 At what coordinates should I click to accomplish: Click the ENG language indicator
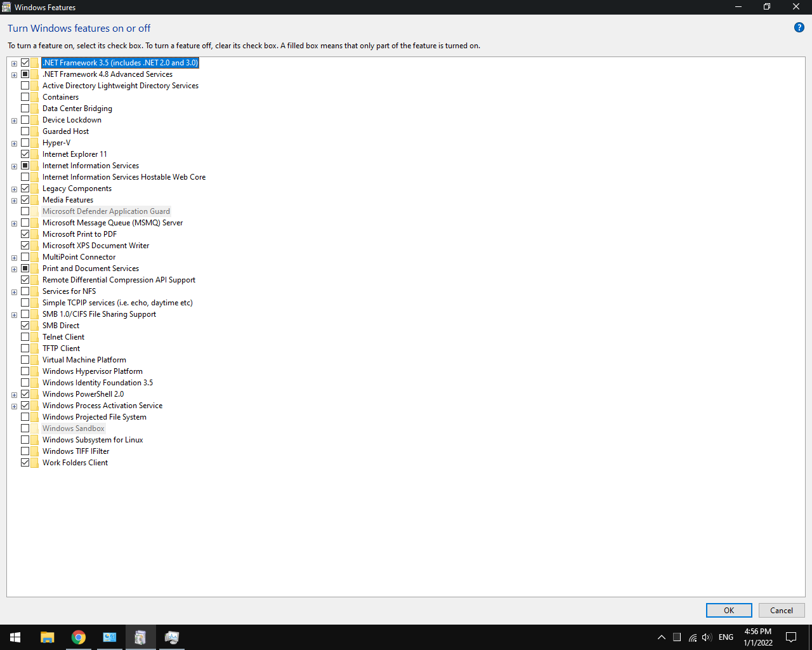pyautogui.click(x=726, y=637)
